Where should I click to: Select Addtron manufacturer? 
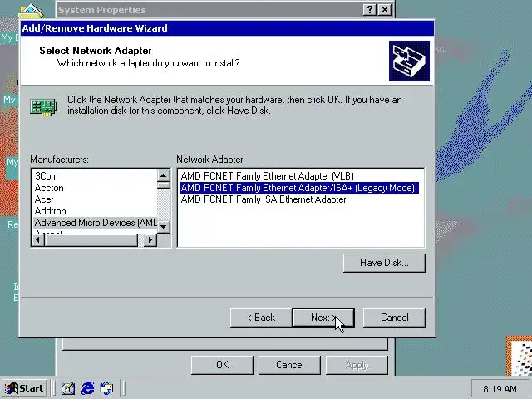coord(95,210)
